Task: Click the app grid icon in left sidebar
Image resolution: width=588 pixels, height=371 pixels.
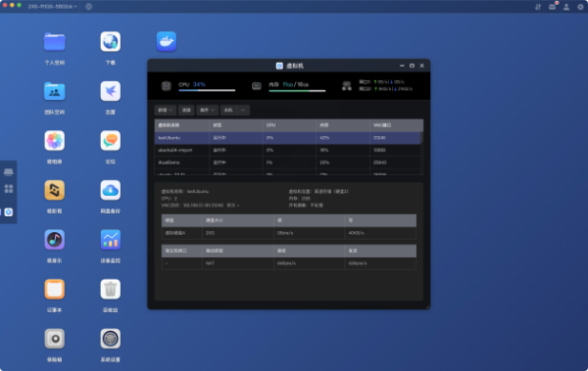Action: pyautogui.click(x=8, y=189)
